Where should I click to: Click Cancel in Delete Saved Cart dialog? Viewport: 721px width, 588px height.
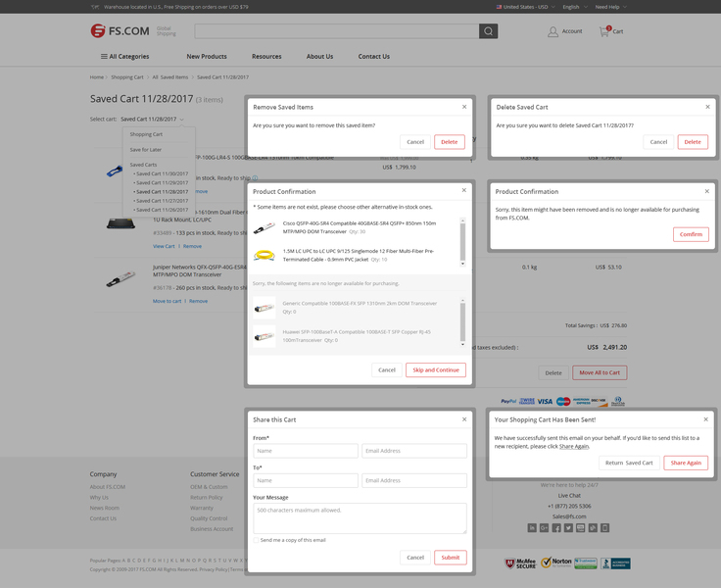(x=658, y=142)
